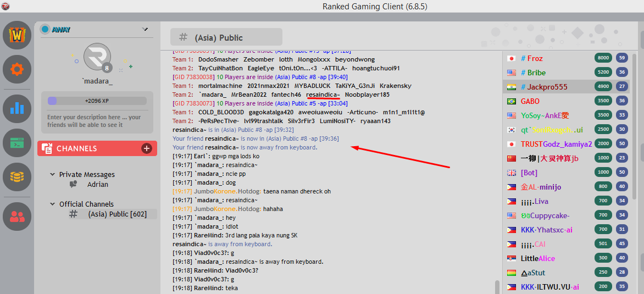
Task: Click the level 27 badge for Jackpro555
Action: click(x=622, y=87)
